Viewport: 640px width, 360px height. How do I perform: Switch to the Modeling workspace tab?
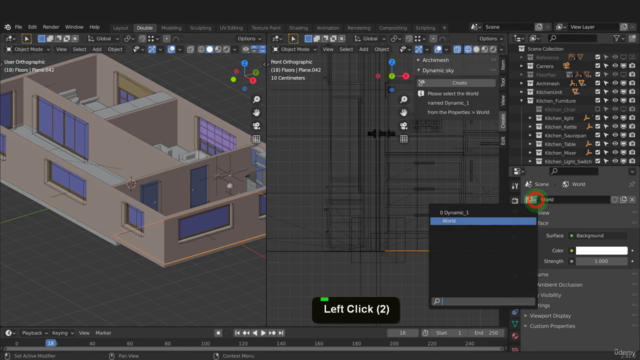coord(171,28)
